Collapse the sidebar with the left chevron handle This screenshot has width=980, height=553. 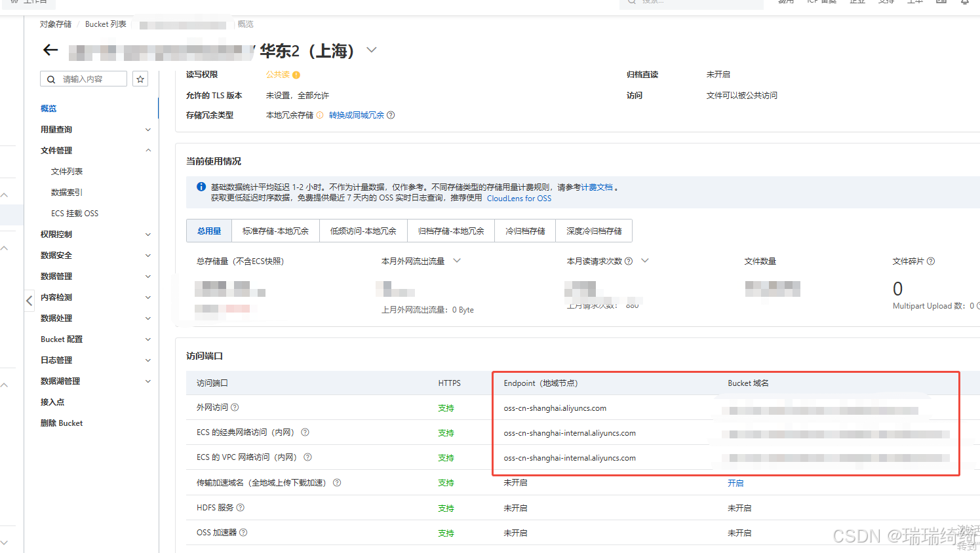[29, 301]
